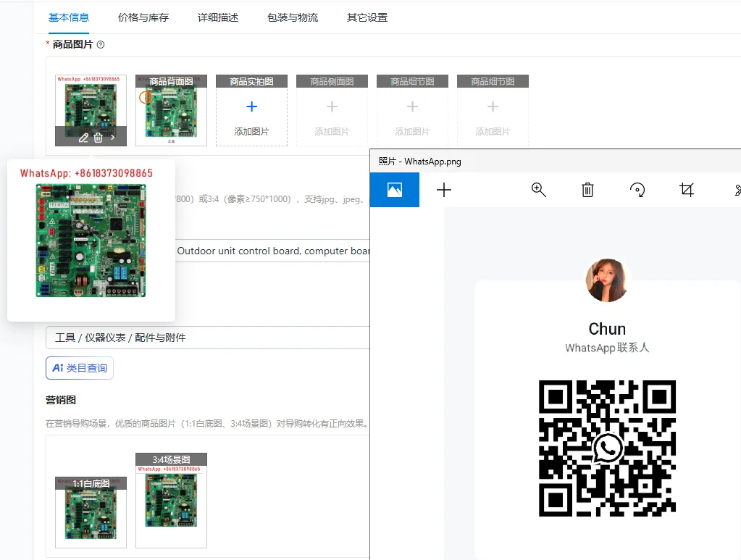Open the gallery view icon in Photos
This screenshot has width=741, height=560.
pos(395,190)
